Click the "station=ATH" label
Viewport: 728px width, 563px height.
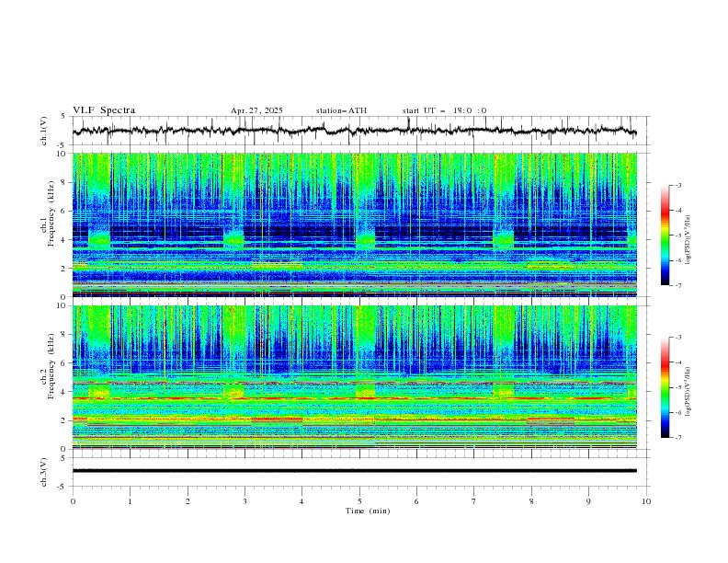[x=341, y=110]
